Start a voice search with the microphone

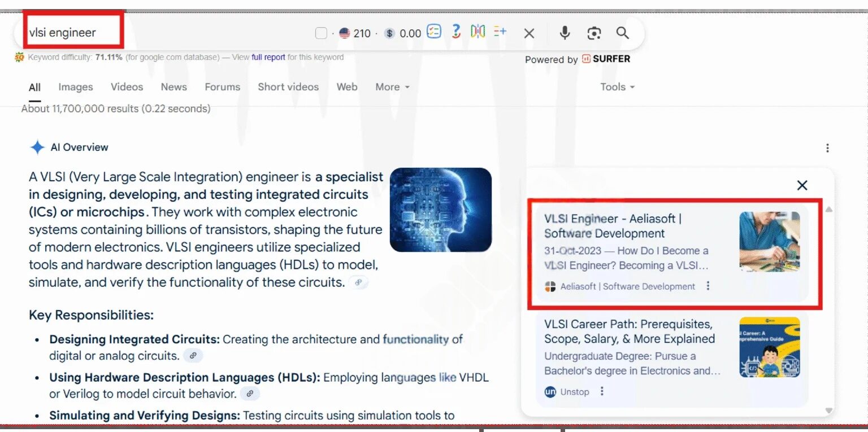pos(565,33)
